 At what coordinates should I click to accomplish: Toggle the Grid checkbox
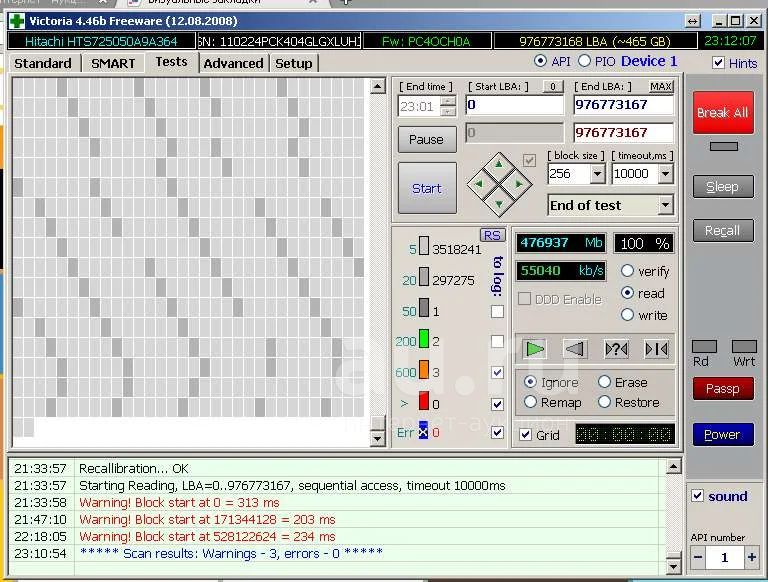(526, 435)
